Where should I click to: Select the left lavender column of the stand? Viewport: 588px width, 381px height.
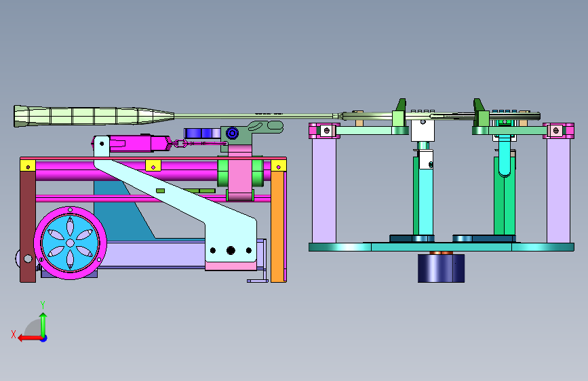[324, 190]
